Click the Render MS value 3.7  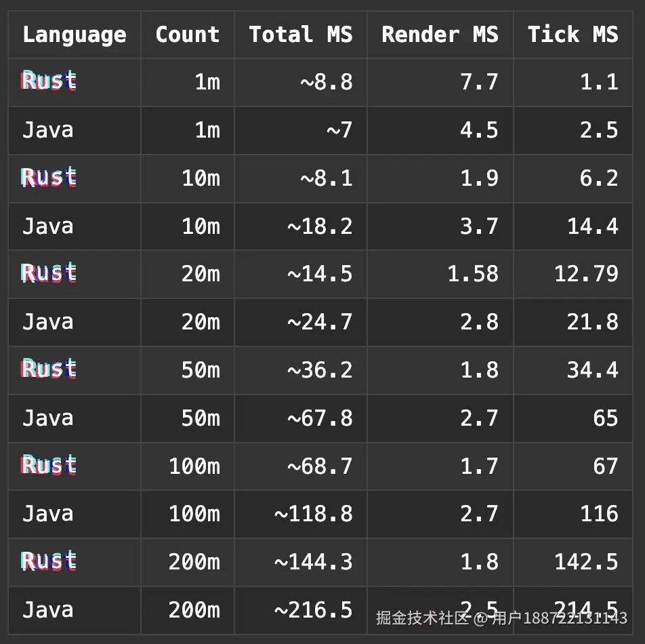[x=479, y=226]
